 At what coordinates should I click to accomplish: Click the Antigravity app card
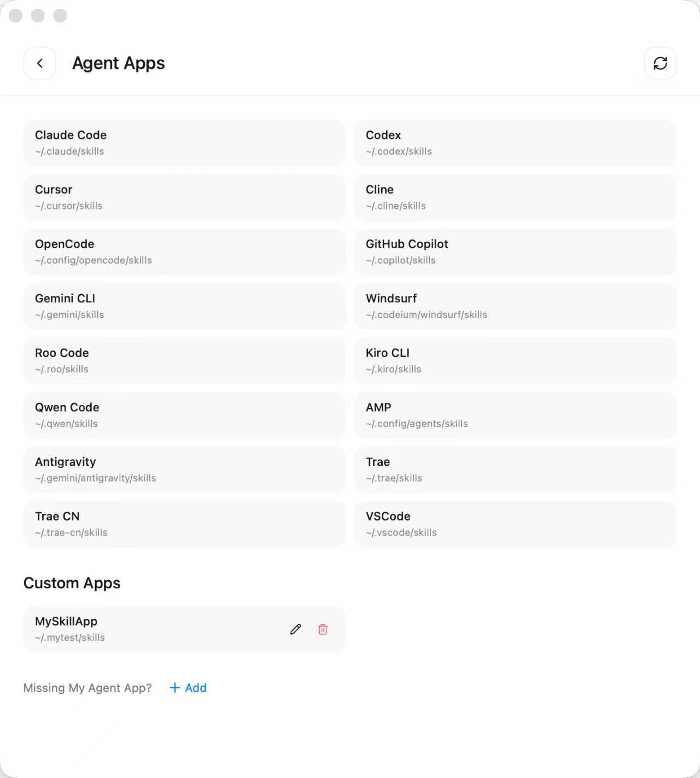coord(184,470)
